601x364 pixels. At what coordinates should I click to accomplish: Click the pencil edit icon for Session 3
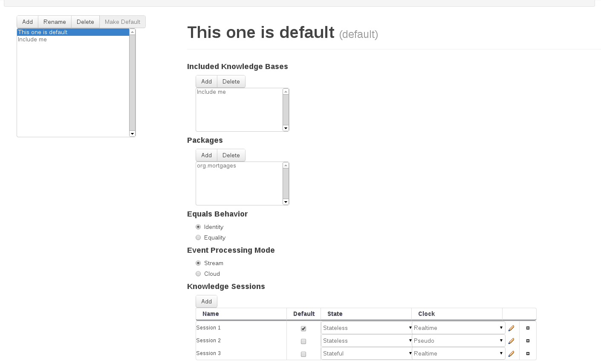pos(511,354)
